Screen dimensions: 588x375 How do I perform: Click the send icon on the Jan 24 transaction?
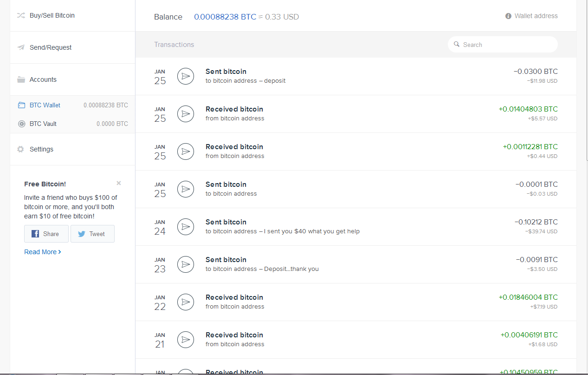(x=185, y=227)
